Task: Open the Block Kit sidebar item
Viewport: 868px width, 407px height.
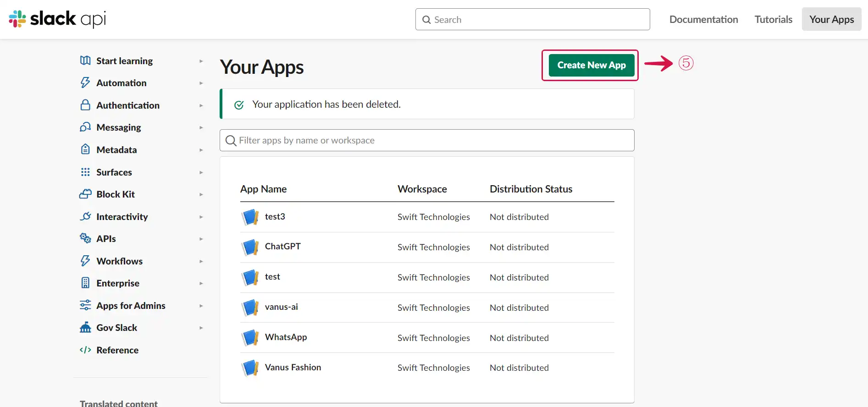Action: [116, 194]
